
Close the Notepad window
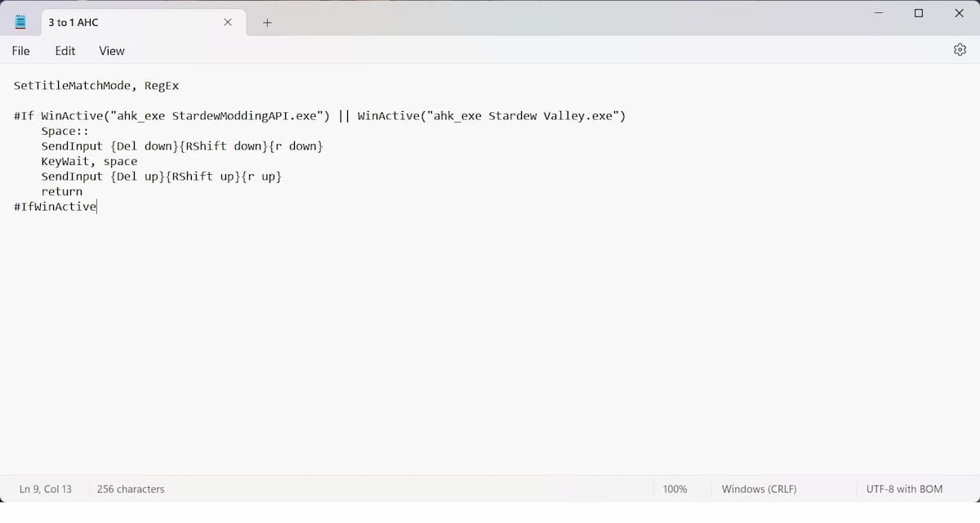coord(959,13)
